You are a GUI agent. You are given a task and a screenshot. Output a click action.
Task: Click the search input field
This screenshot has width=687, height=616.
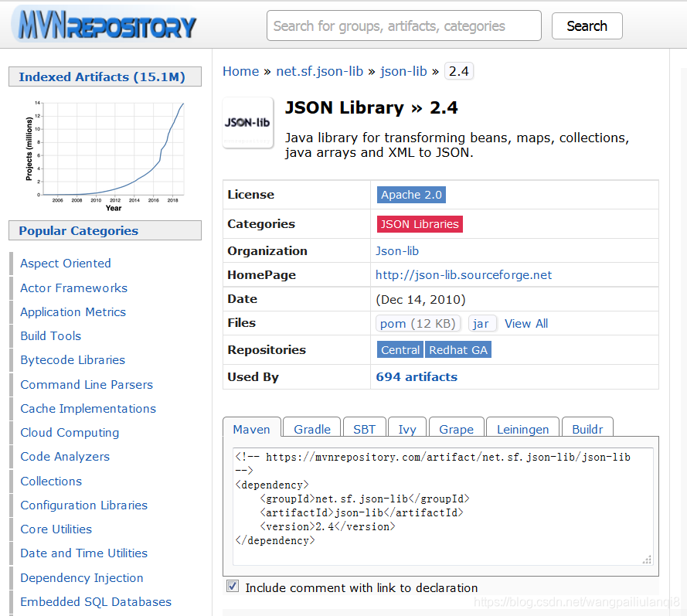coord(403,26)
